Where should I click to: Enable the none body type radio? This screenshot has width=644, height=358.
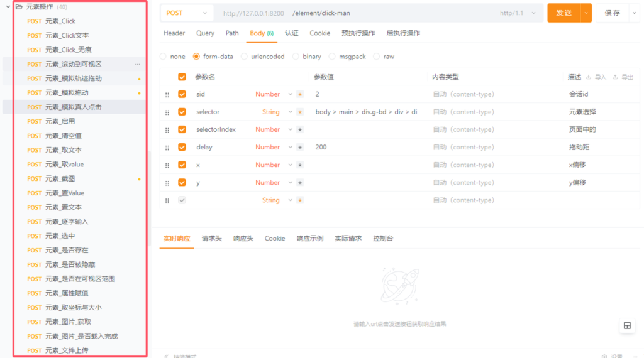(x=163, y=57)
